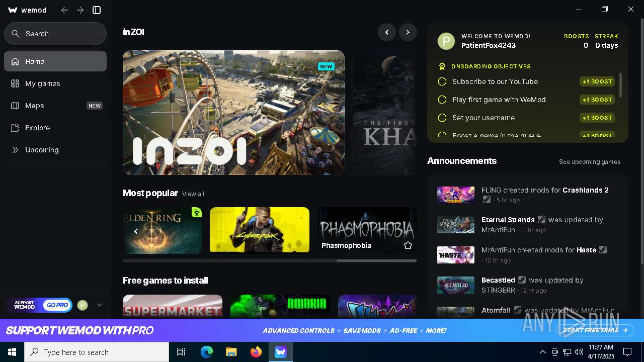Open the Explore section
Image resolution: width=644 pixels, height=362 pixels.
click(55, 128)
